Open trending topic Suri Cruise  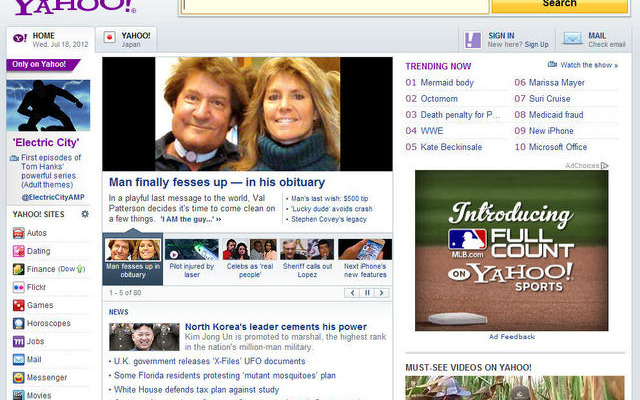(549, 99)
